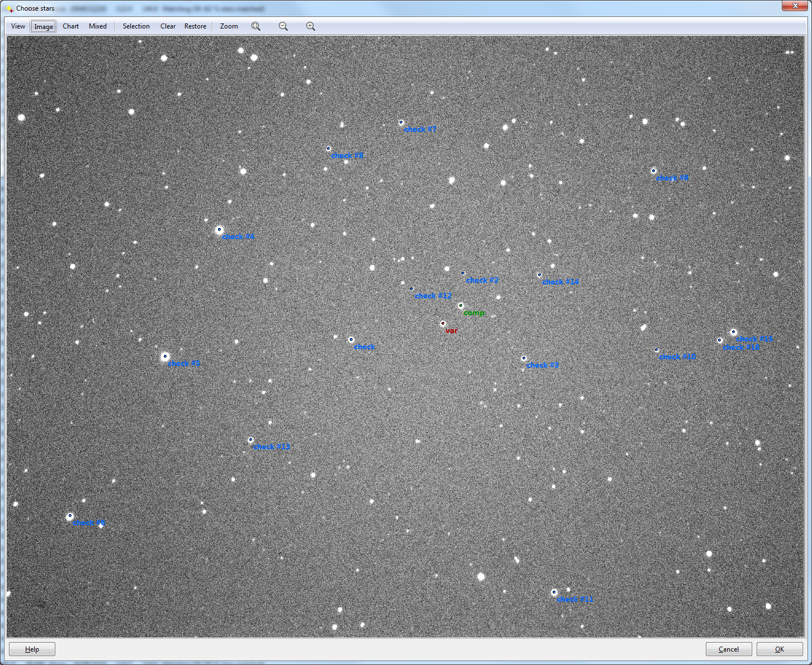Click the check #3 star marker

(x=524, y=358)
